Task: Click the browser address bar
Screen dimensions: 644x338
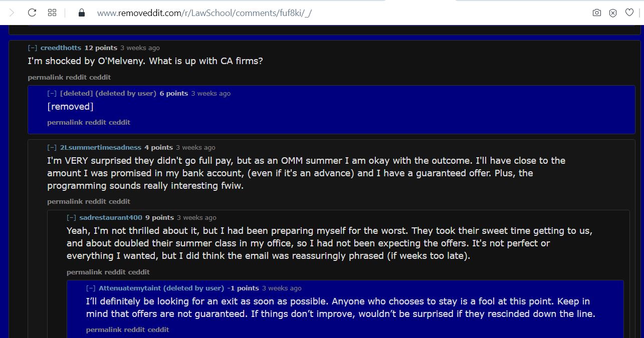Action: [x=202, y=13]
